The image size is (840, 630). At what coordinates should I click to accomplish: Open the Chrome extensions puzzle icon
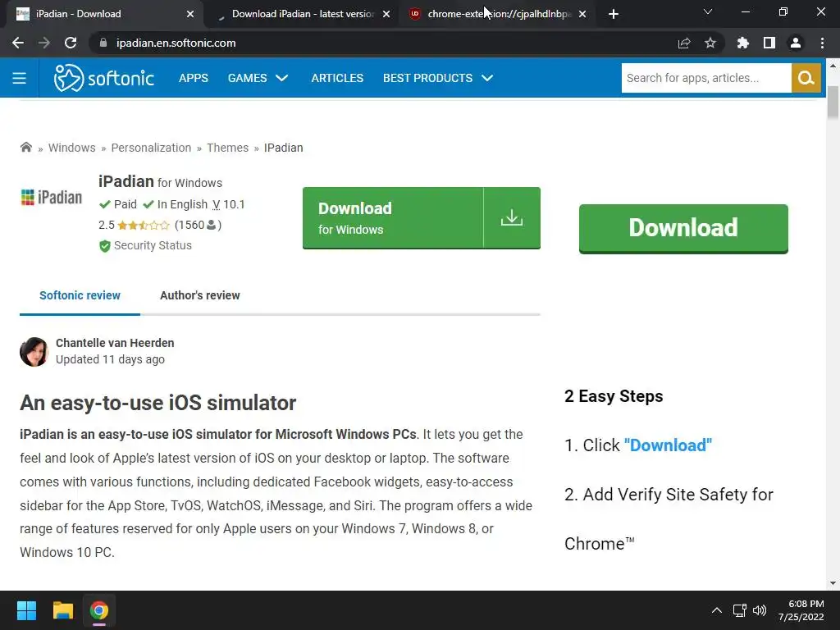coord(743,43)
